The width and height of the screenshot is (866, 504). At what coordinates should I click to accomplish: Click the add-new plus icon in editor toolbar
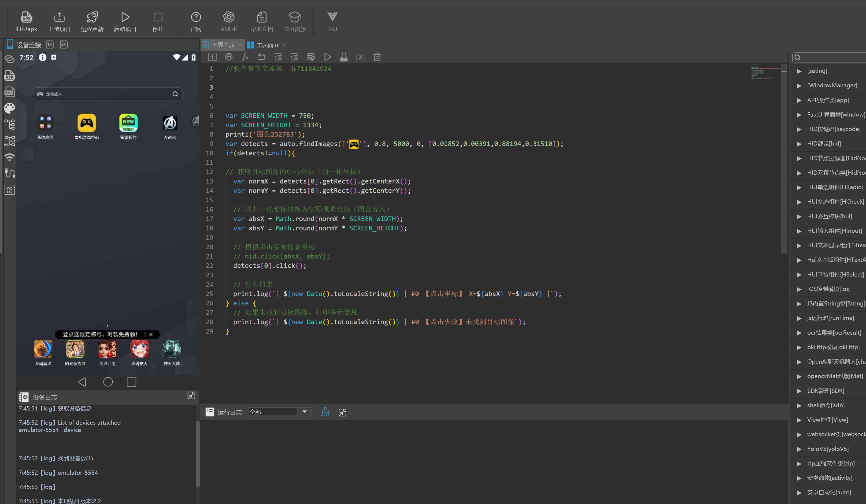coord(212,57)
